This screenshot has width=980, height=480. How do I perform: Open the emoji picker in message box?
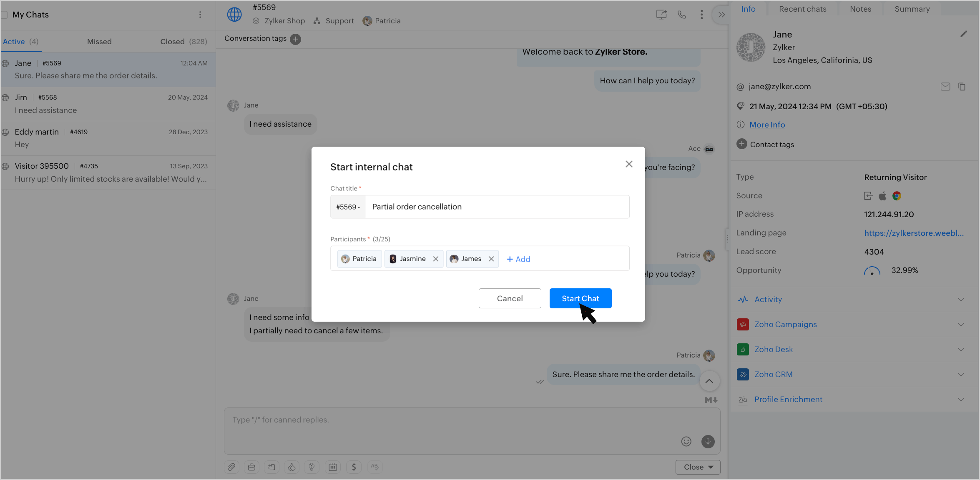click(686, 441)
